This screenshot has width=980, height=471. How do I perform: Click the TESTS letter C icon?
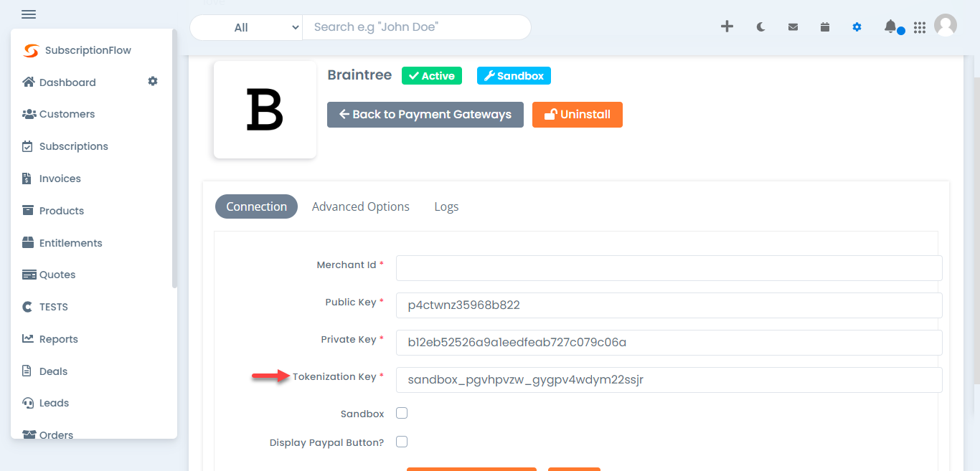coord(27,307)
